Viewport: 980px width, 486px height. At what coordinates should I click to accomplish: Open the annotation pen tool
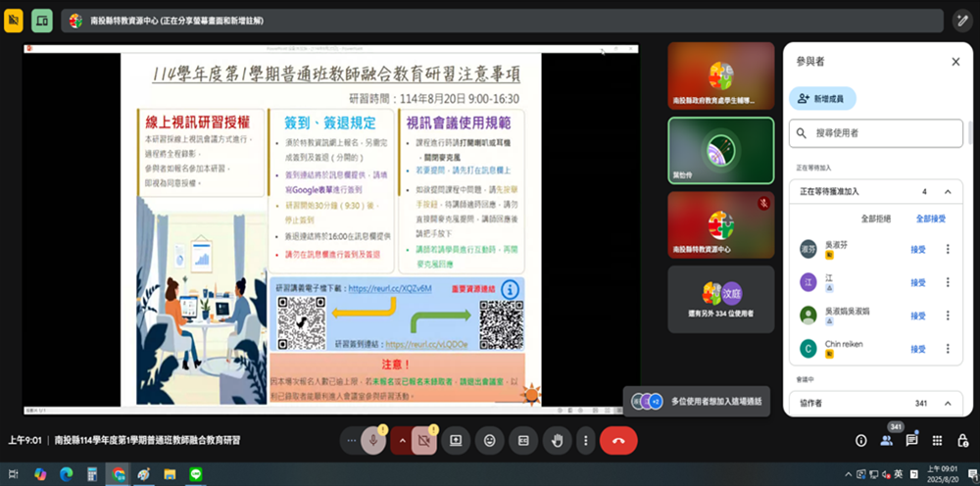961,21
